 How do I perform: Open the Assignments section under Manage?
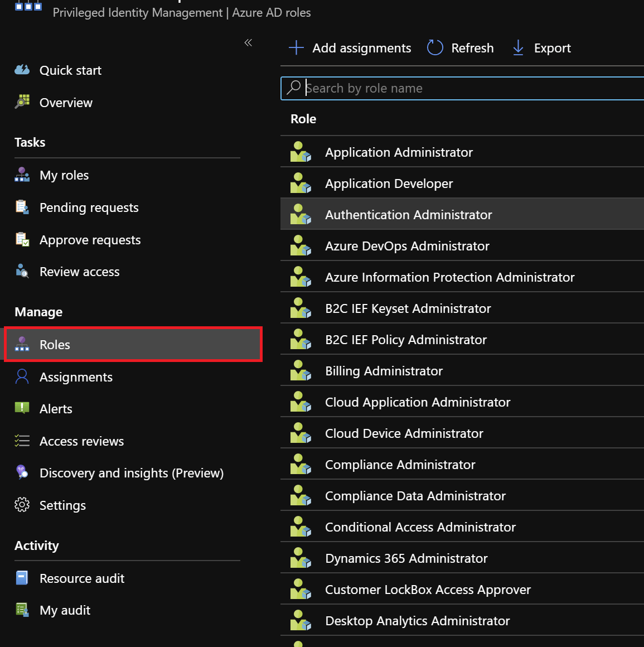click(x=76, y=377)
